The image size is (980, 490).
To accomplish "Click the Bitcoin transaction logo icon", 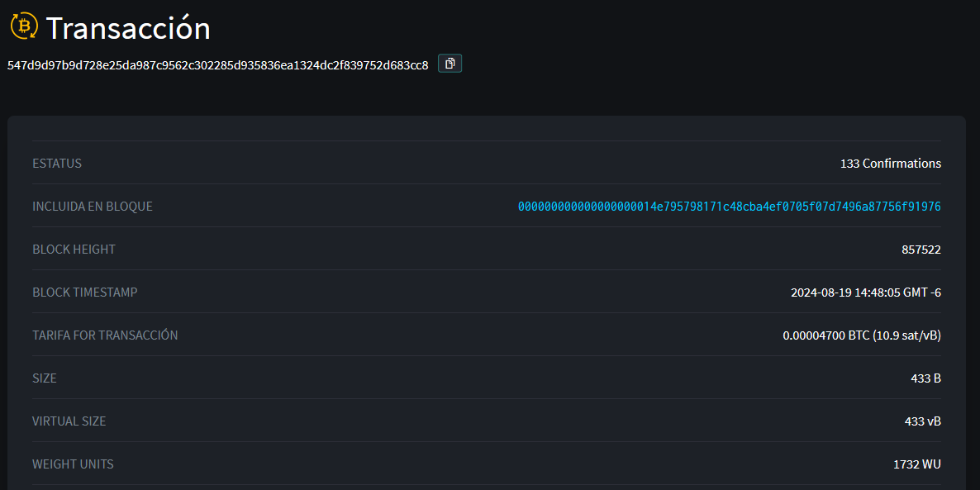I will point(24,26).
